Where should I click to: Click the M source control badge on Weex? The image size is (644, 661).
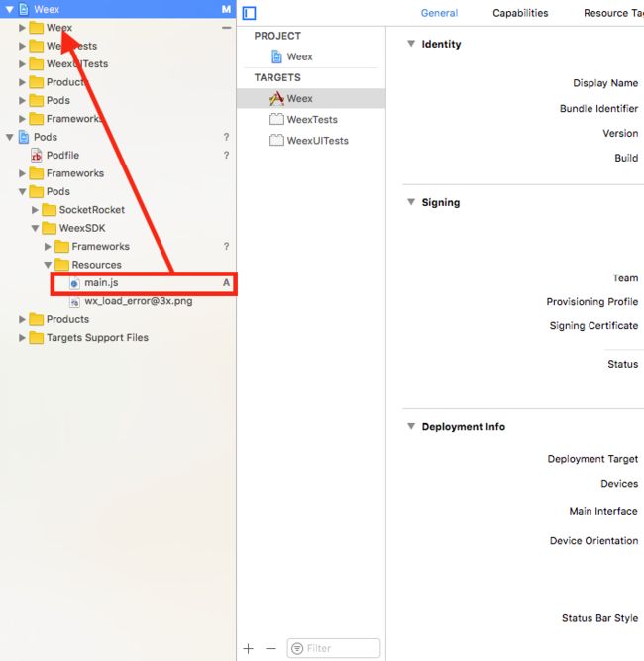pyautogui.click(x=226, y=9)
